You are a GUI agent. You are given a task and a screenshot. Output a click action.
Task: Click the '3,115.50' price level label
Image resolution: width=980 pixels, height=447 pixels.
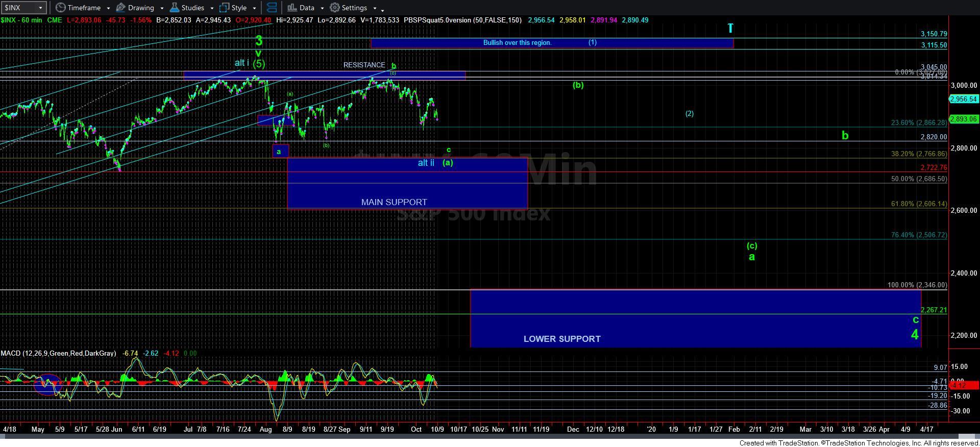click(x=934, y=45)
